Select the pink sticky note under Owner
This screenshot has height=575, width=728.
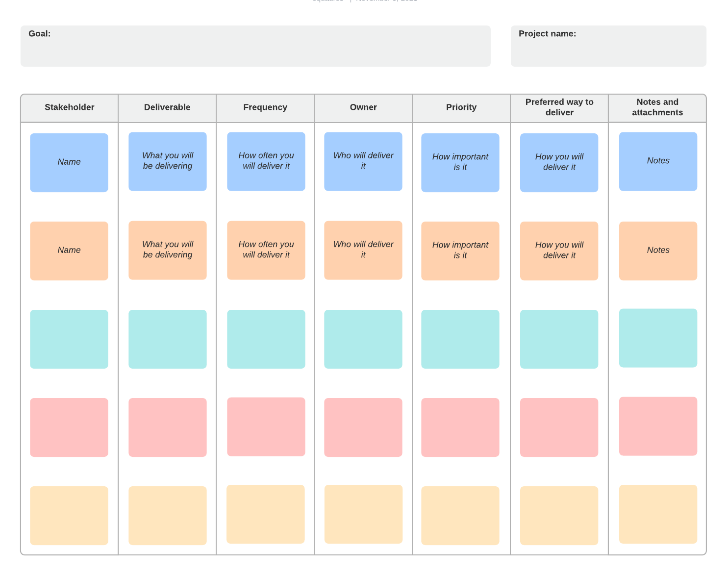pyautogui.click(x=363, y=427)
